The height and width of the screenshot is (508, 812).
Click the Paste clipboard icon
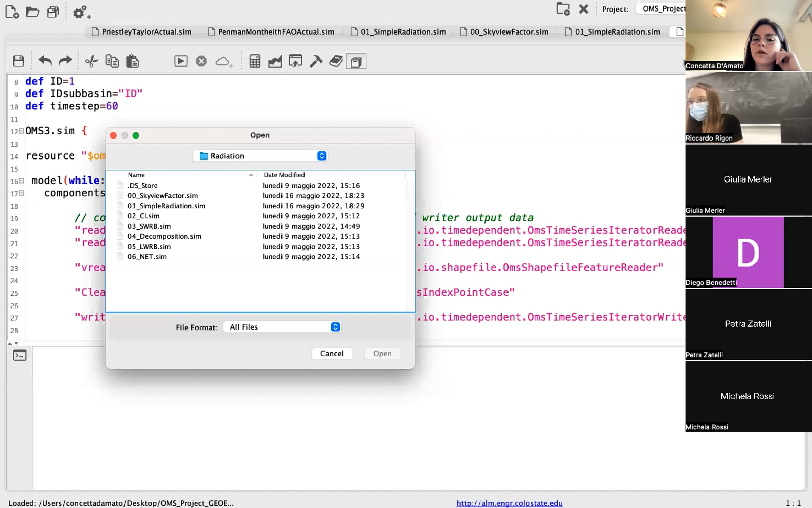(132, 61)
